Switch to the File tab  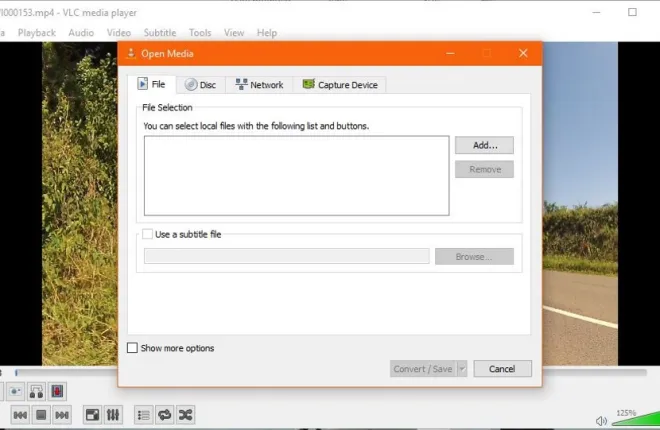pos(152,84)
